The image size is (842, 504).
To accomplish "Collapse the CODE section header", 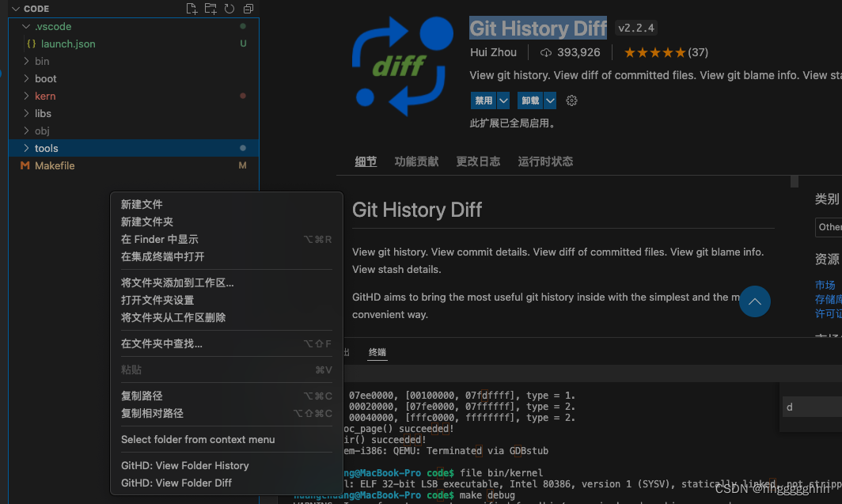I will tap(16, 9).
